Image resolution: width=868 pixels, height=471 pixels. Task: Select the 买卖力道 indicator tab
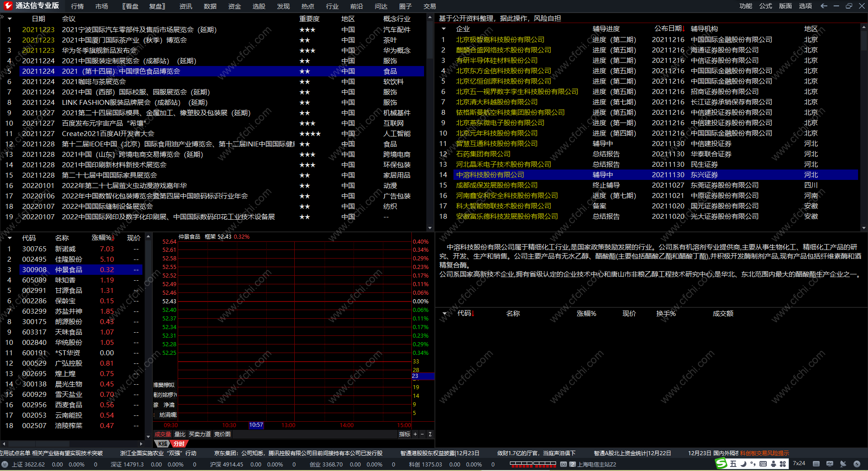[x=200, y=434]
